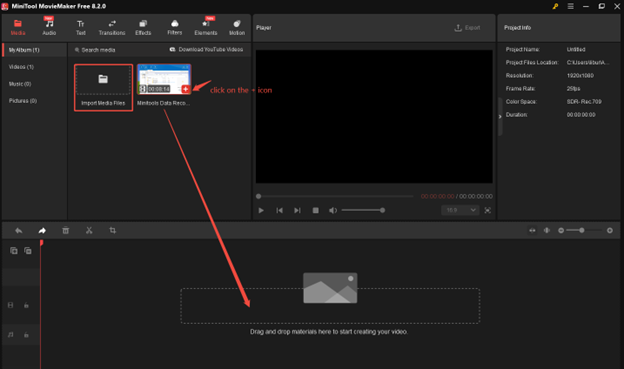This screenshot has height=369, width=624.
Task: Mute the player volume speaker icon
Action: click(333, 210)
